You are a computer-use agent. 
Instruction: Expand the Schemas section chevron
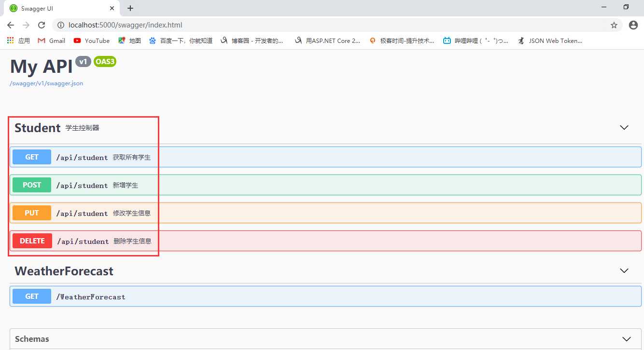coord(627,339)
